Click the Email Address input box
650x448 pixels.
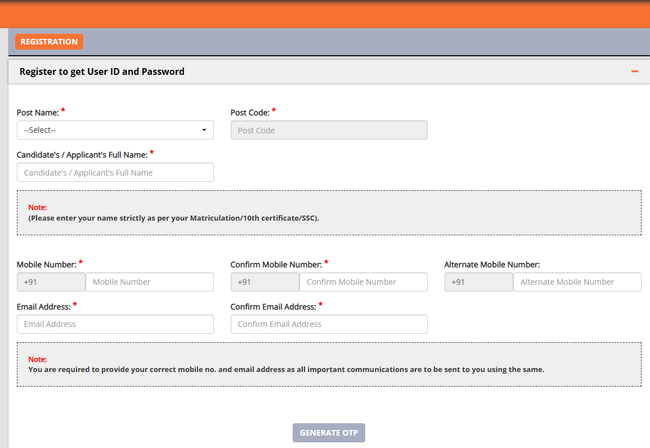pyautogui.click(x=115, y=324)
